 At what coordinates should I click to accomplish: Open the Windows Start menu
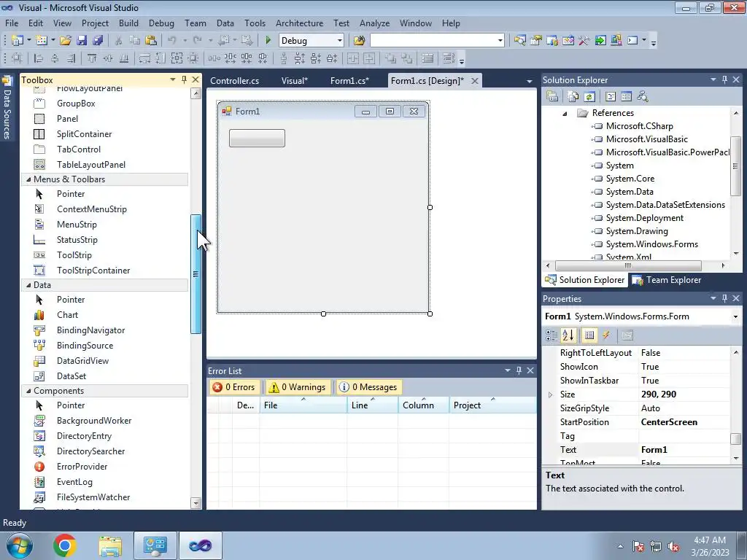point(19,545)
